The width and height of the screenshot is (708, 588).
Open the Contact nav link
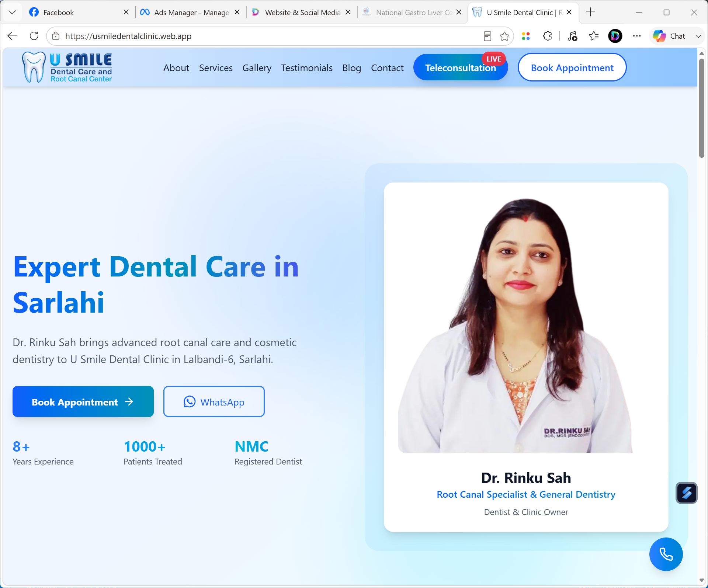(x=387, y=68)
